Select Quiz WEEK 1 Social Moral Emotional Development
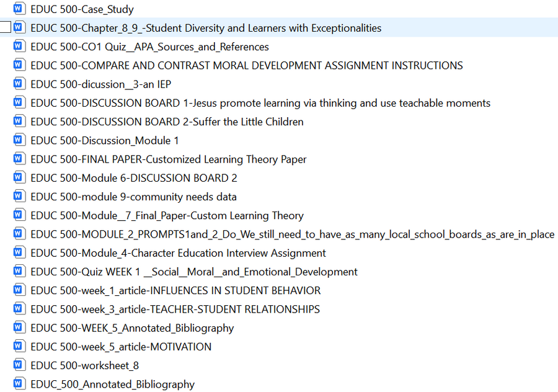This screenshot has height=392, width=558. [x=194, y=272]
